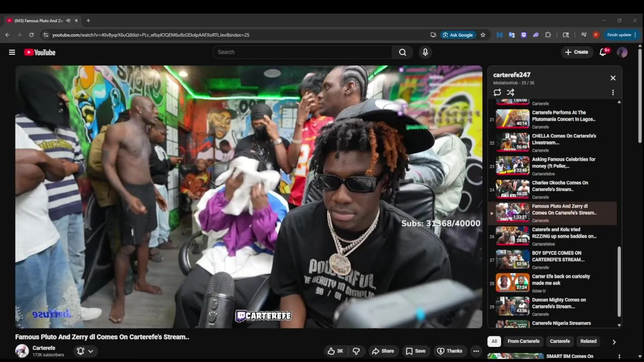Screen dimensions: 644x362
Task: Click the install app icon in address bar
Action: pyautogui.click(x=433, y=35)
